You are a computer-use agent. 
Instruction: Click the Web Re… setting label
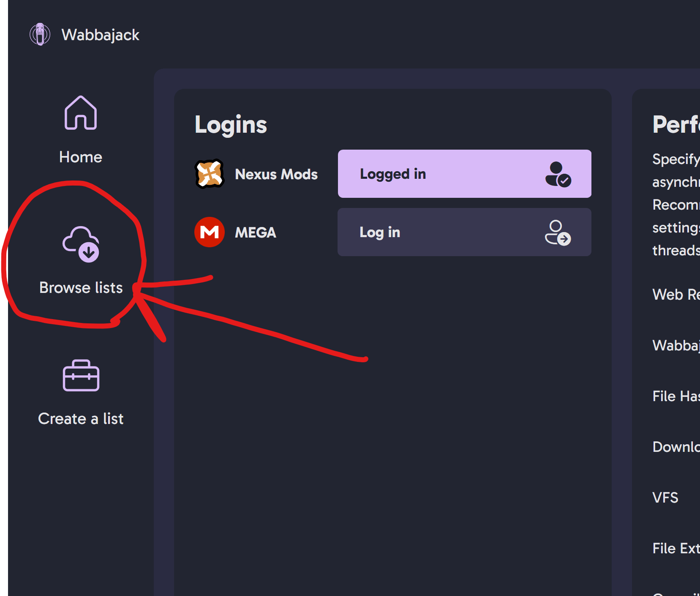675,294
